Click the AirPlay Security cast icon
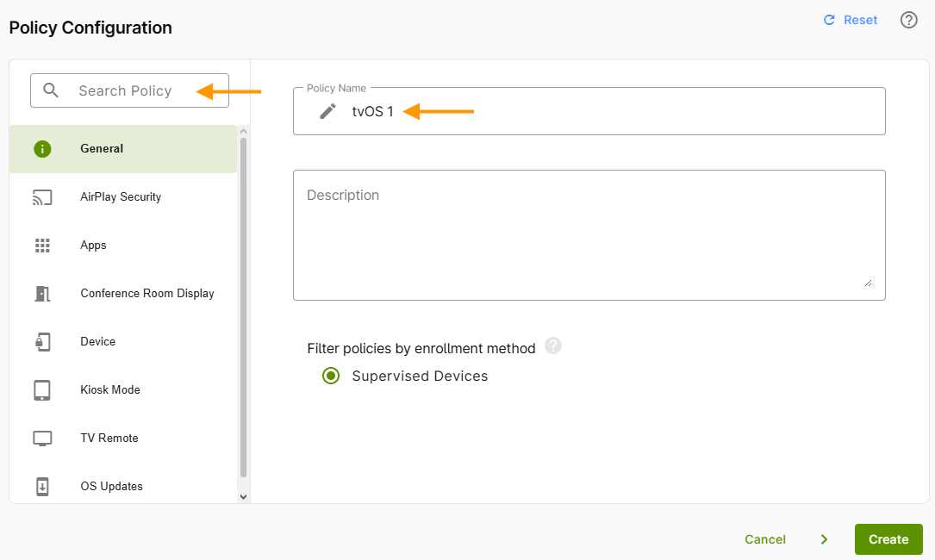 [42, 197]
